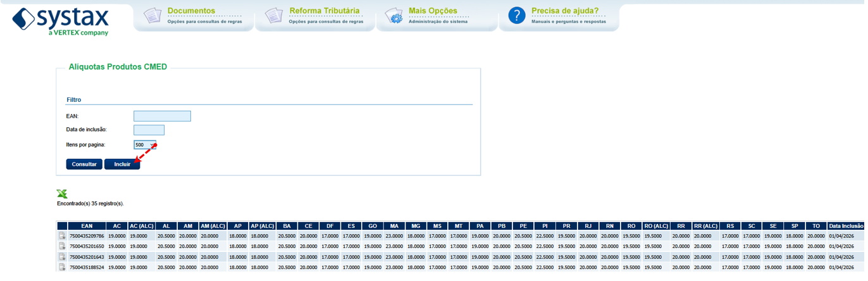Viewport: 868px width, 281px height.
Task: Open edit icon for row EAN 7500435209786
Action: click(62, 236)
